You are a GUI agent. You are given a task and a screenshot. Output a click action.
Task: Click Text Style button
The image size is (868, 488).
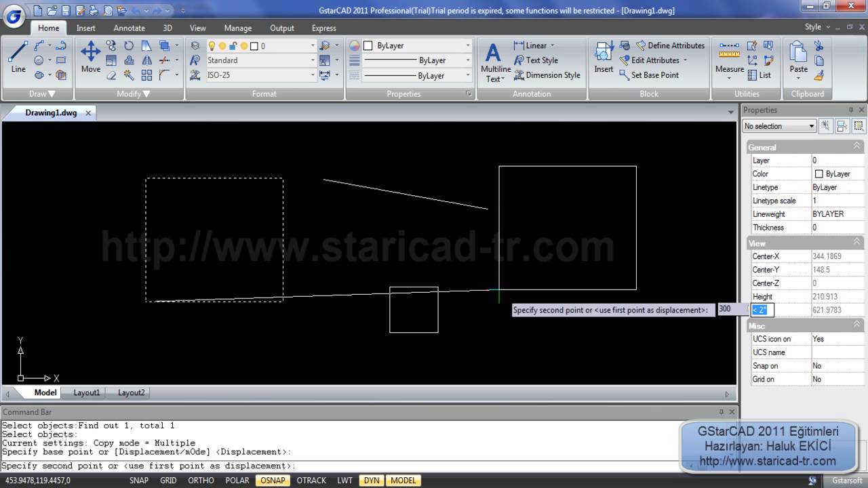coord(536,60)
